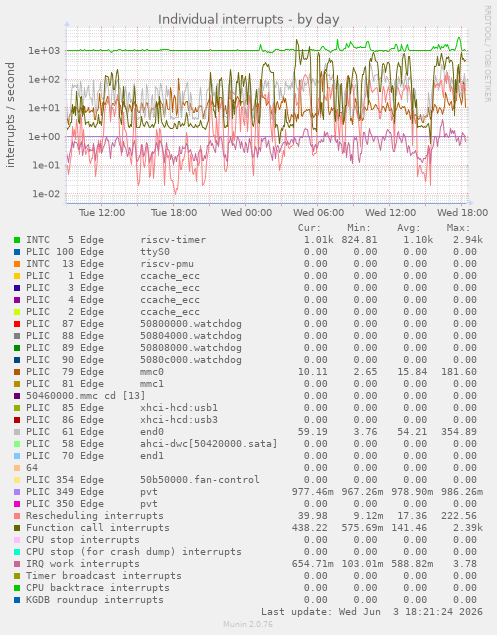Click the 'Last update' timestamp text
This screenshot has width=497, height=635.
(372, 612)
